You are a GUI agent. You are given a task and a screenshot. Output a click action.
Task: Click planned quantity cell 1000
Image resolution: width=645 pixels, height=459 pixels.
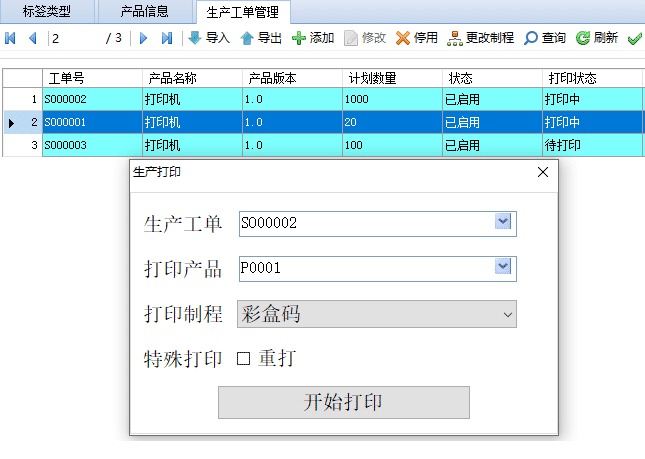click(x=392, y=99)
